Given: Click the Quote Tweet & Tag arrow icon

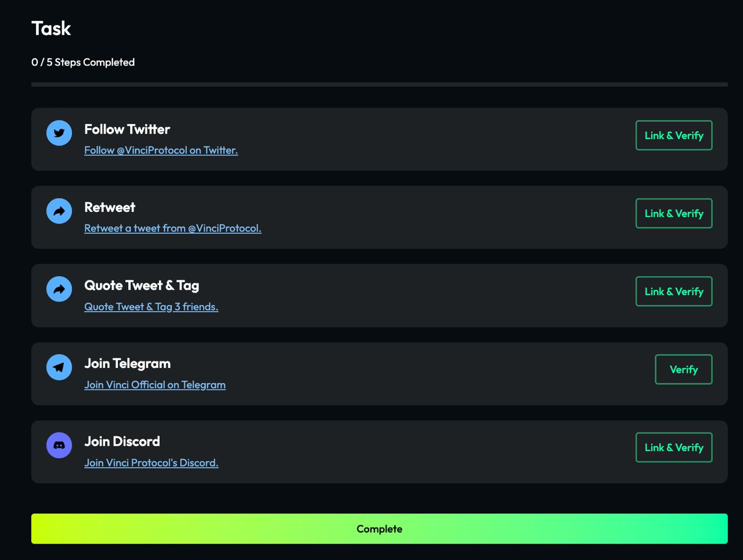Looking at the screenshot, I should coord(59,289).
